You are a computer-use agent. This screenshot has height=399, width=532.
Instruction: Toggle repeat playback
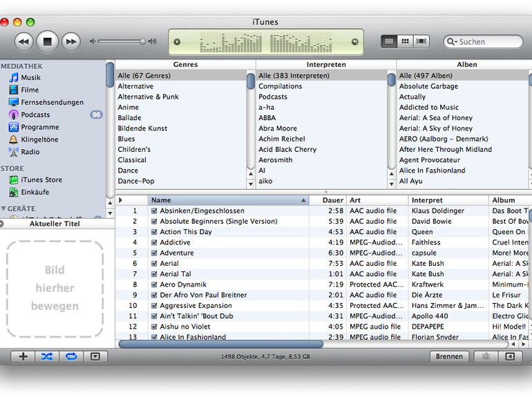coord(70,356)
